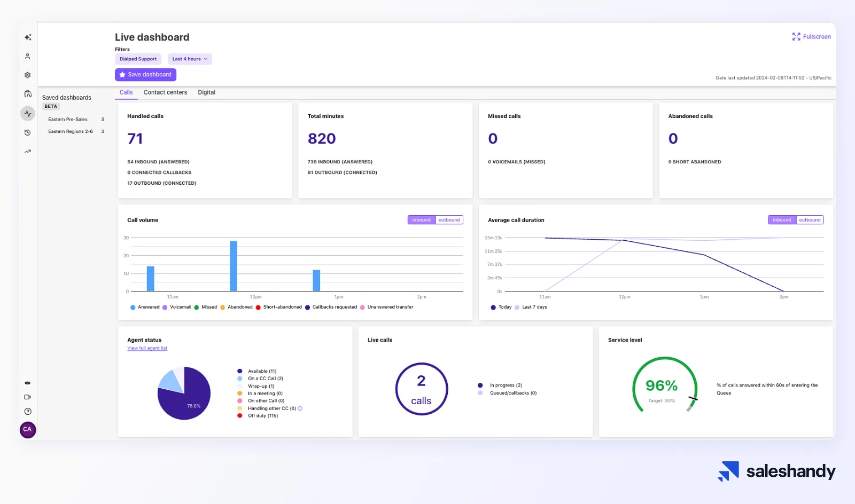Click the video camera sidebar icon
Screen dimensions: 855x504
[x=28, y=397]
